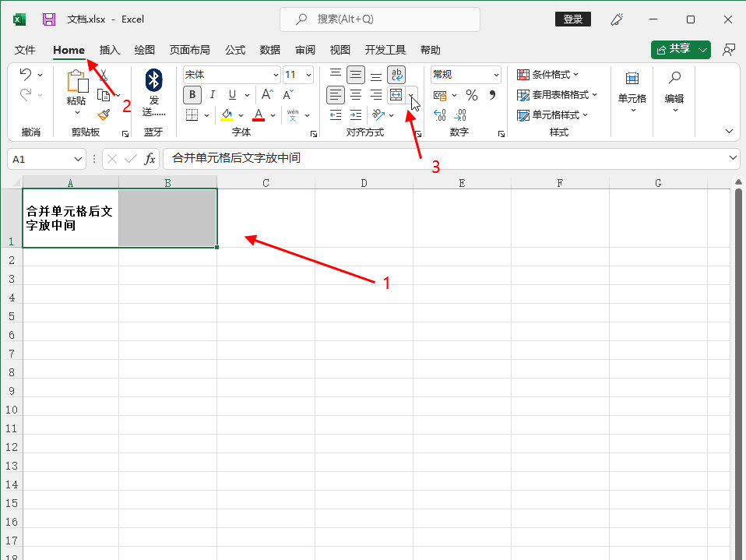Open the 文件 menu tab
Viewport: 746px width, 560px height.
click(x=25, y=50)
